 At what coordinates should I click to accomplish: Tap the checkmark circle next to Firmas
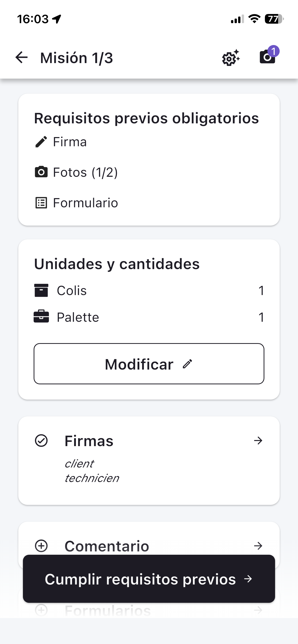click(41, 441)
